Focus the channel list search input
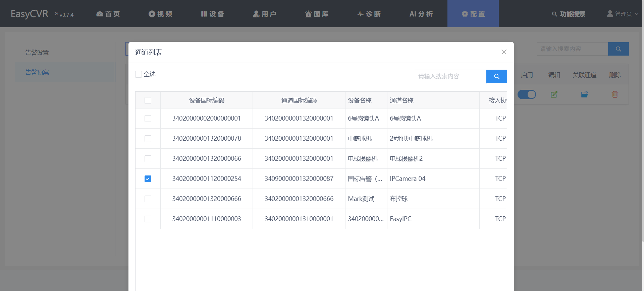The image size is (644, 291). tap(450, 76)
